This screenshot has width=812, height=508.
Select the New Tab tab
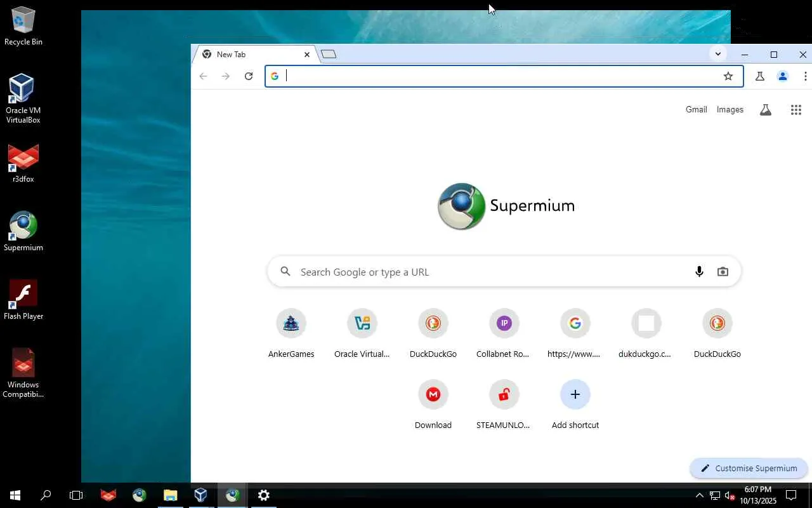click(x=254, y=55)
